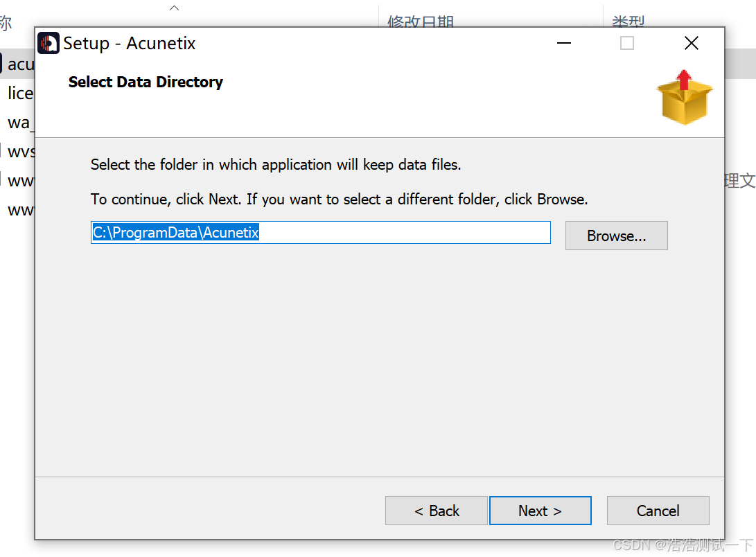Screen dimensions: 756x557
Task: Select the 'acu' file in Explorer
Action: coord(20,64)
